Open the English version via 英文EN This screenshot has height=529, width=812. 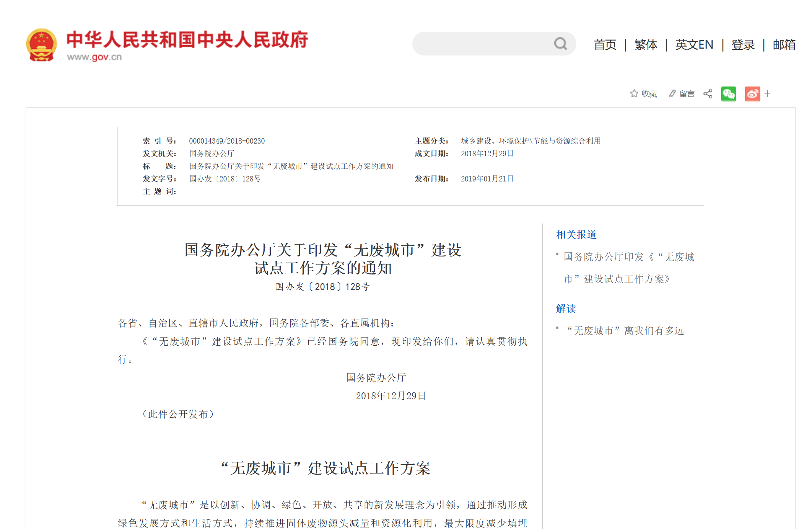pos(694,44)
